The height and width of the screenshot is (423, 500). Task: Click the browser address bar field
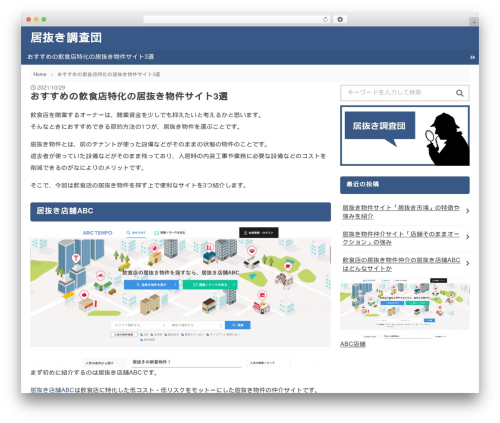pyautogui.click(x=237, y=20)
